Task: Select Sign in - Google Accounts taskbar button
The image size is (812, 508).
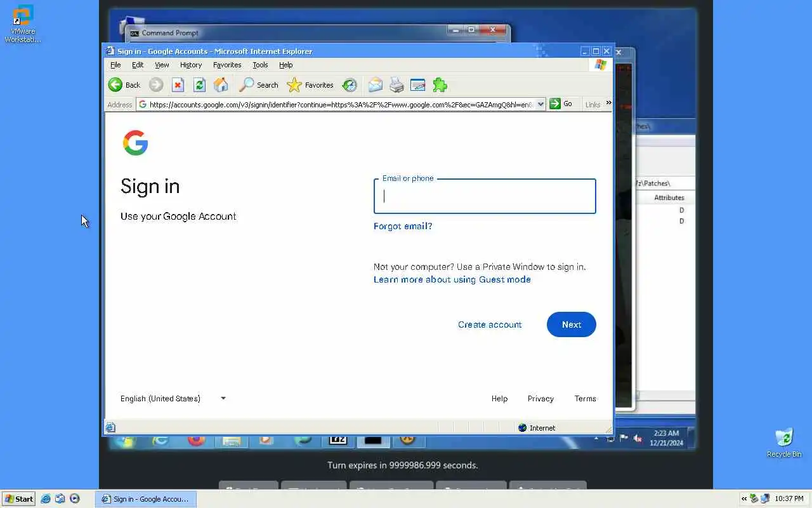Action: click(x=146, y=499)
